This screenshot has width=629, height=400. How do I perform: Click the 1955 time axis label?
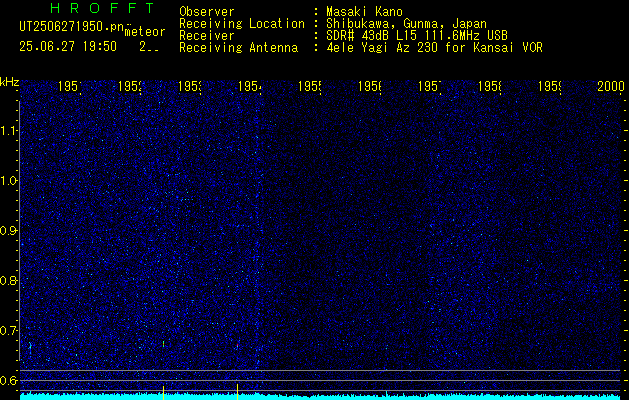310,86
